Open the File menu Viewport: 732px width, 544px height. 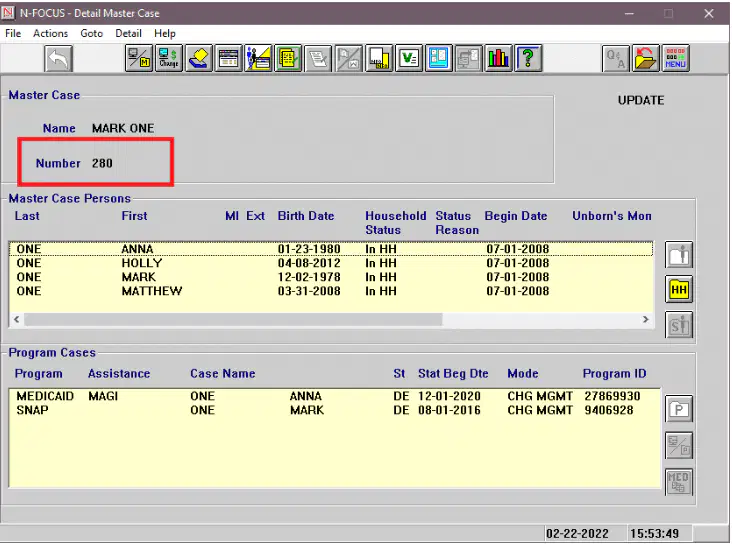click(13, 33)
